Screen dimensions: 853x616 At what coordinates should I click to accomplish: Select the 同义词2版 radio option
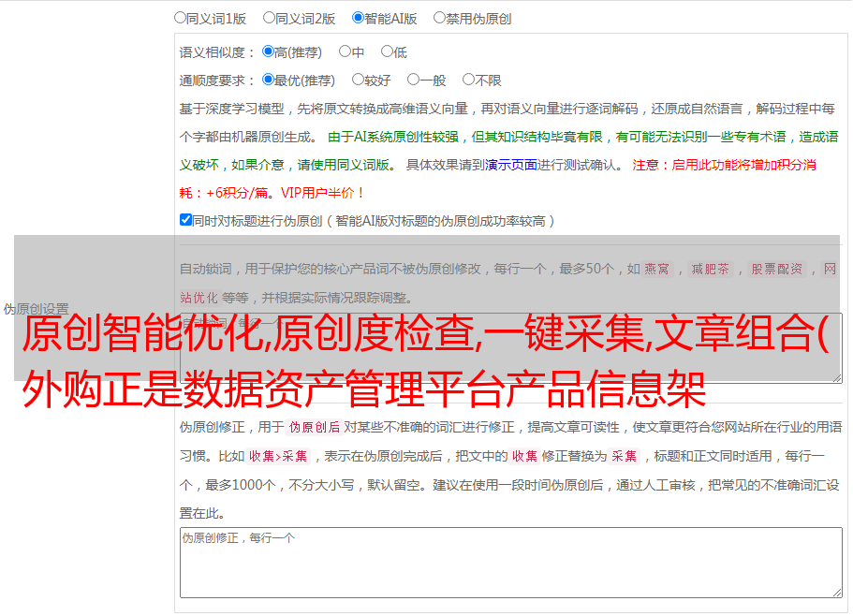269,18
